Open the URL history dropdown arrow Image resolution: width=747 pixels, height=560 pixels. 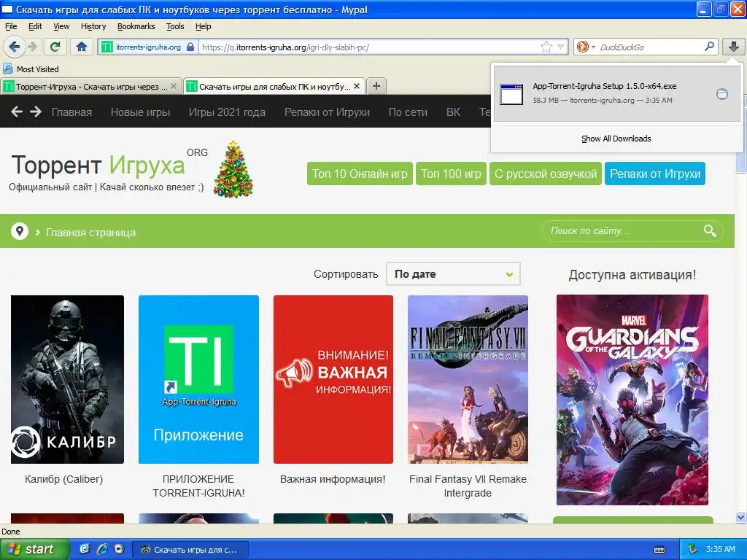[x=561, y=47]
